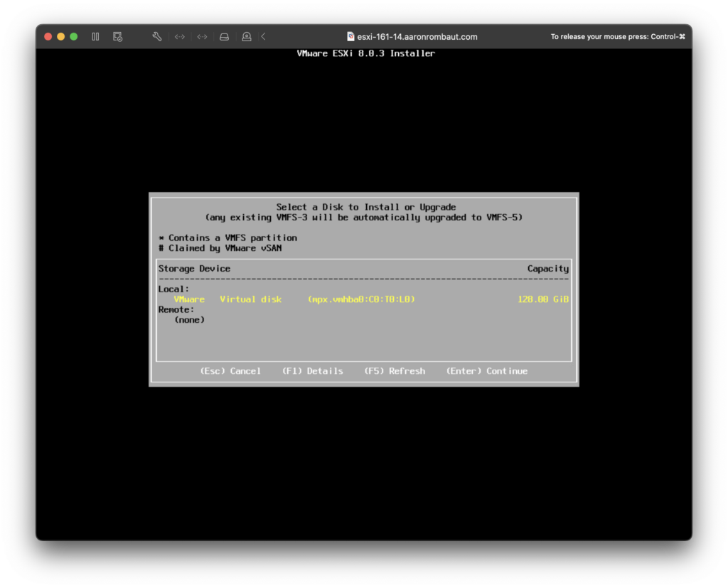Click the Capacity column header
The height and width of the screenshot is (588, 728).
(547, 269)
